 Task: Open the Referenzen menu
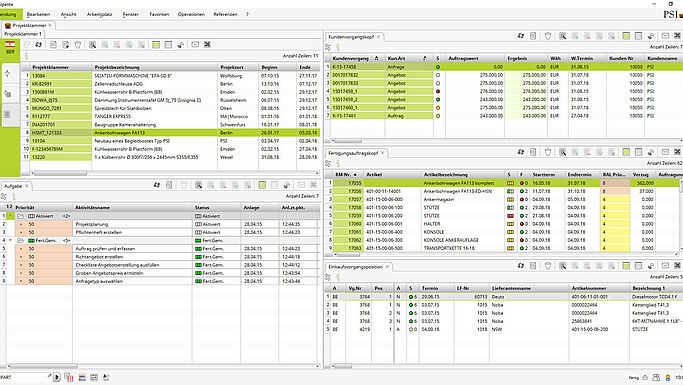[225, 14]
